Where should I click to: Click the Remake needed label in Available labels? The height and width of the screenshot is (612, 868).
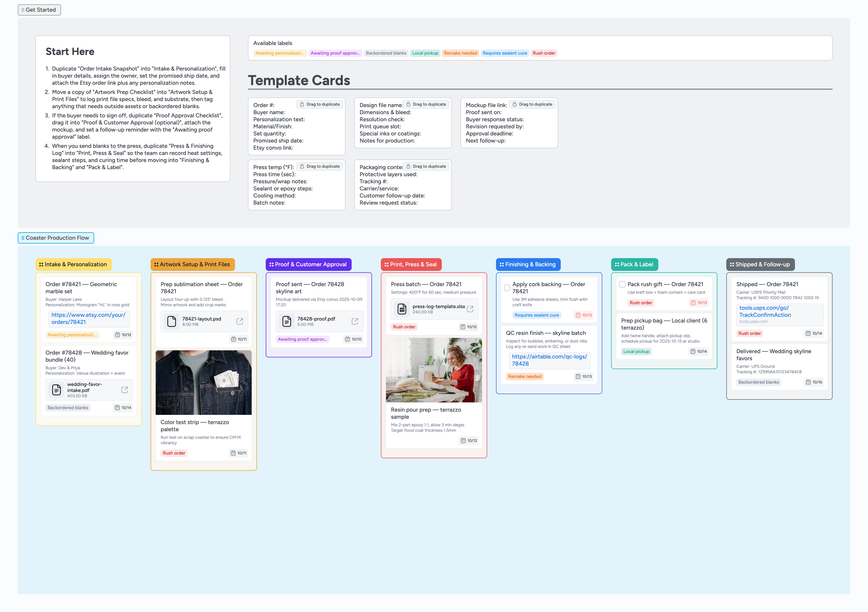[460, 53]
